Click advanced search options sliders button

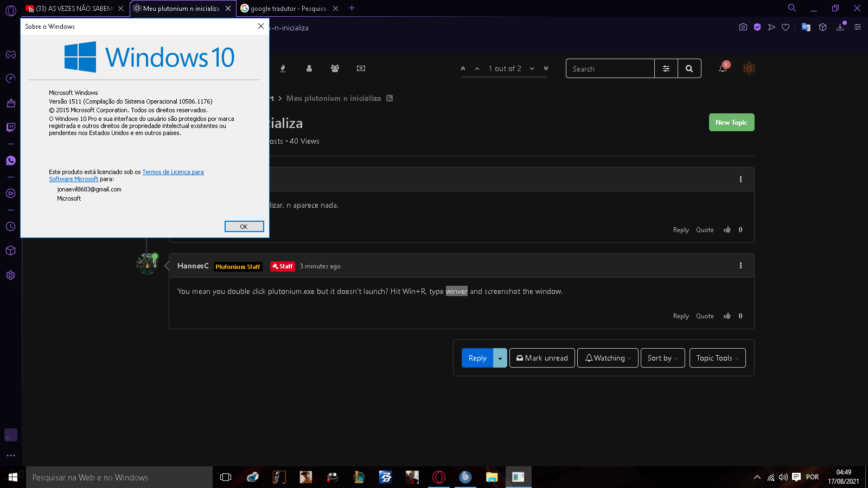pyautogui.click(x=666, y=68)
